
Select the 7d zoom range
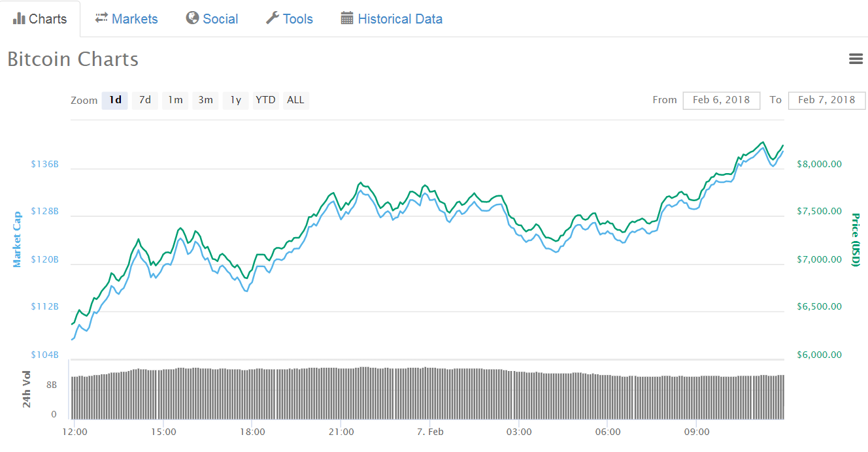click(x=145, y=100)
